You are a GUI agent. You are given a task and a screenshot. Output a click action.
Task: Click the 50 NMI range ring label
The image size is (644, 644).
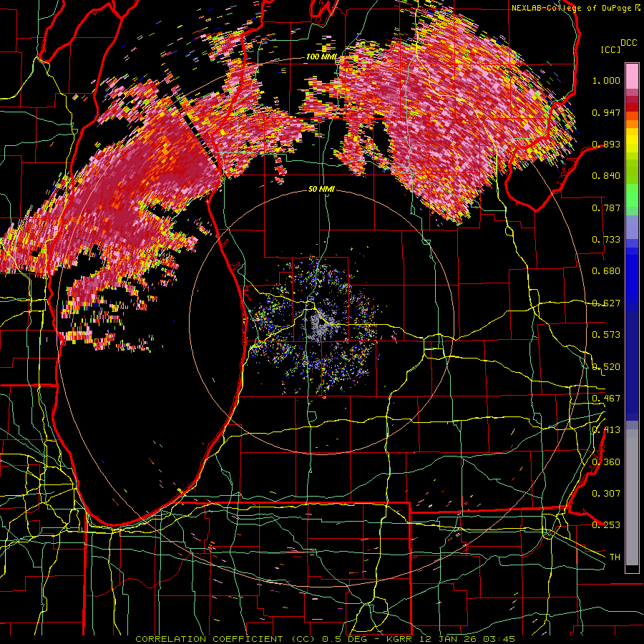pos(321,190)
